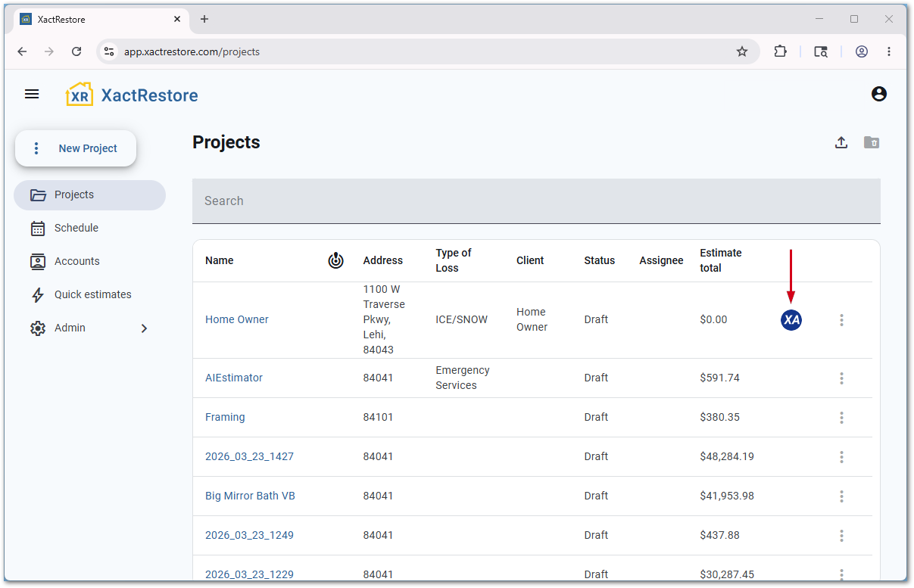The image size is (914, 588).
Task: Open the deleted projects folder icon
Action: (872, 142)
